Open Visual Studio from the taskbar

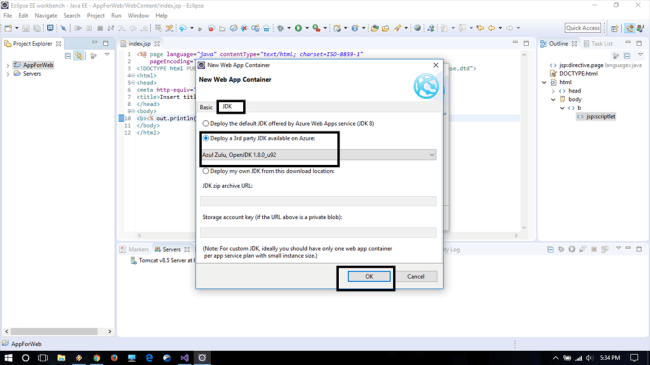[184, 358]
